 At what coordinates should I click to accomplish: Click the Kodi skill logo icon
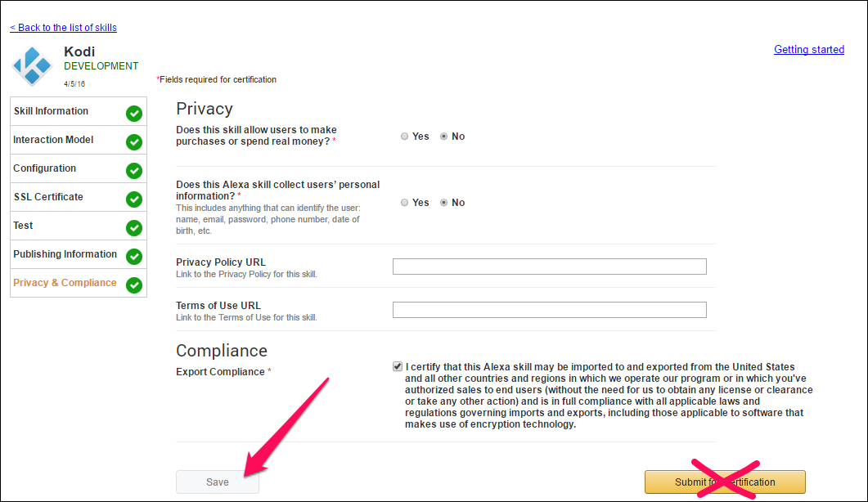pyautogui.click(x=32, y=66)
